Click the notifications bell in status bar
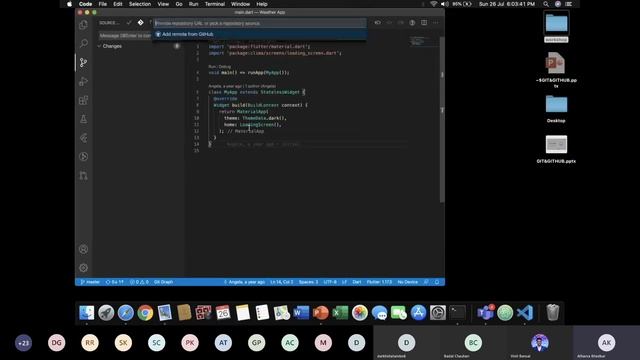 (437, 282)
